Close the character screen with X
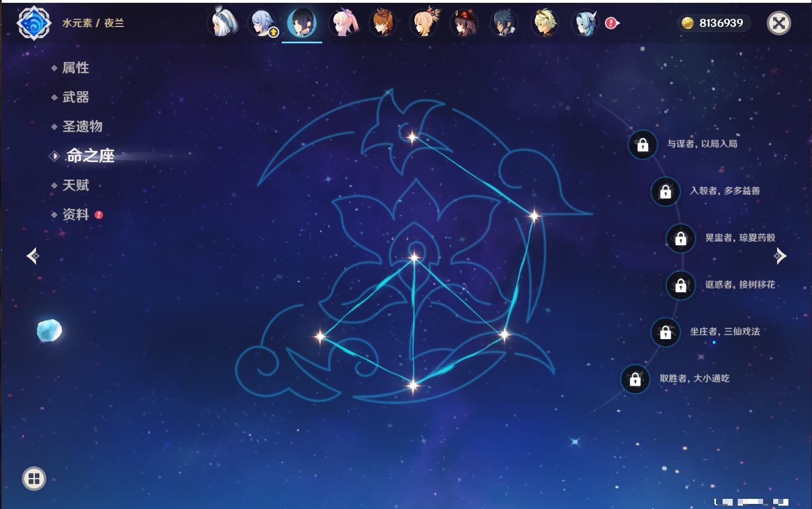The image size is (812, 509). pyautogui.click(x=779, y=23)
